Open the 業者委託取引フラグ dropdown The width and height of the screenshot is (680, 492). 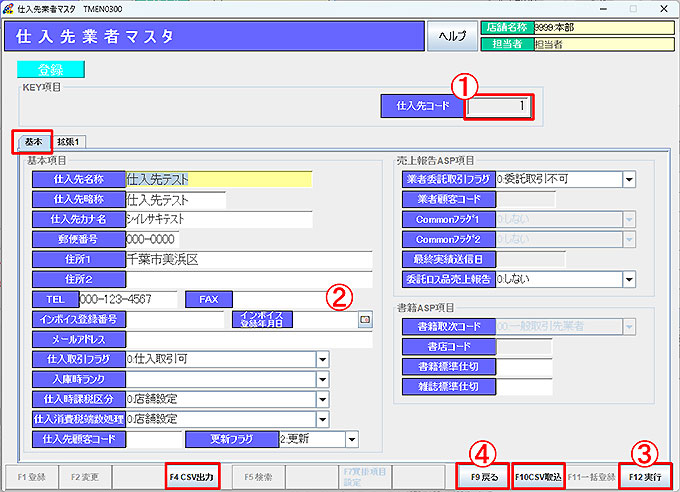point(629,180)
